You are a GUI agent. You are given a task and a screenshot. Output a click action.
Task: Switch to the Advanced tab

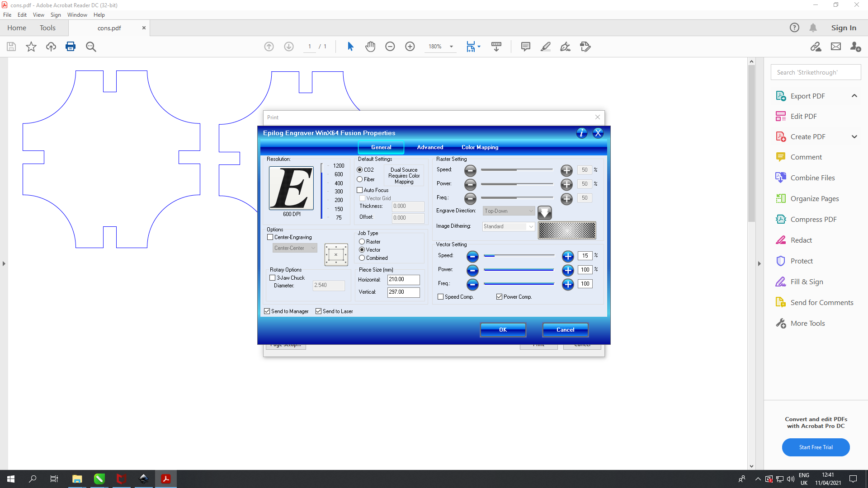[x=430, y=147]
